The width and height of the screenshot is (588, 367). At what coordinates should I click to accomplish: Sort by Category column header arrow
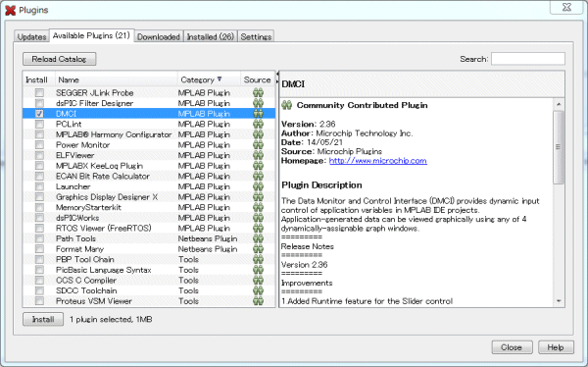pos(220,79)
